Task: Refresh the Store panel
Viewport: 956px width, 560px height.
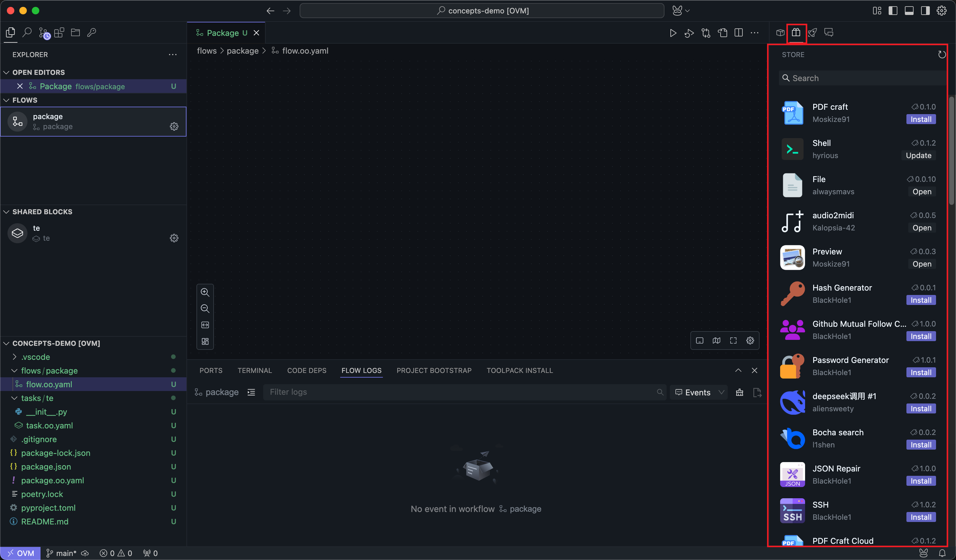Action: point(941,55)
